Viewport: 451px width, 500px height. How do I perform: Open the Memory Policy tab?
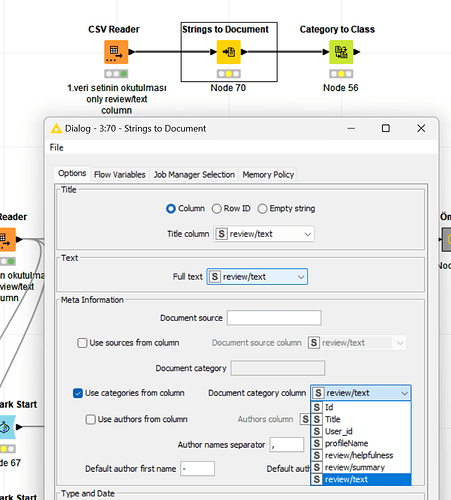click(268, 175)
